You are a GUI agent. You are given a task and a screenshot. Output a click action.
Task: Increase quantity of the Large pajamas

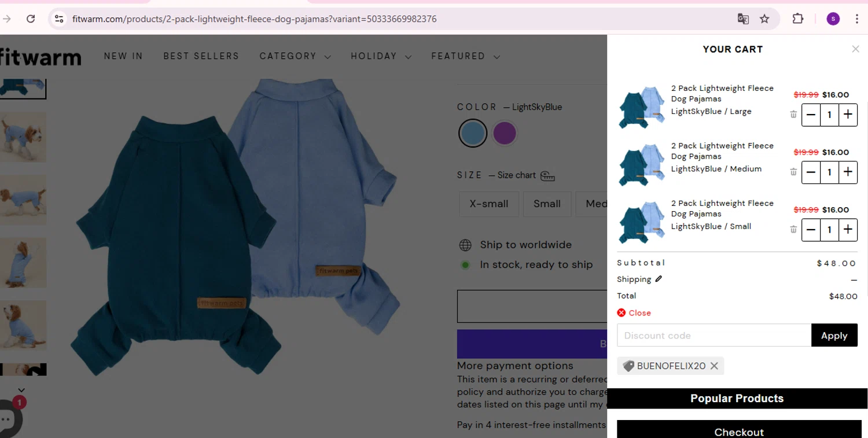tap(848, 115)
